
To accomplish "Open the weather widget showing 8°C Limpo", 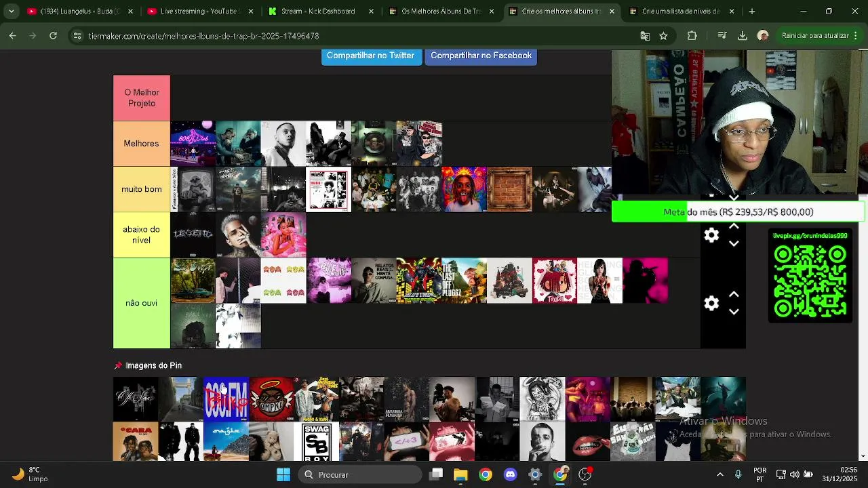I will click(31, 474).
